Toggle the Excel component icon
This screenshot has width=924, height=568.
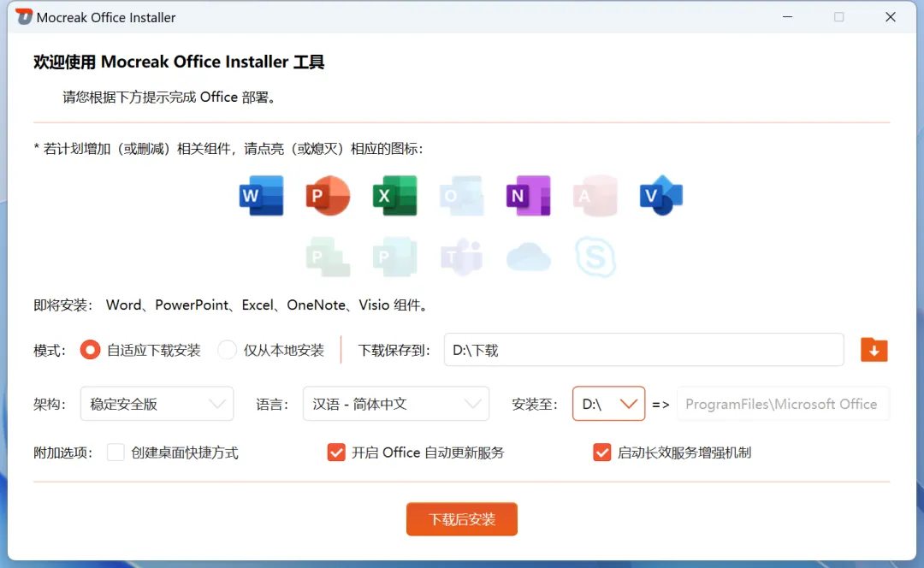394,196
